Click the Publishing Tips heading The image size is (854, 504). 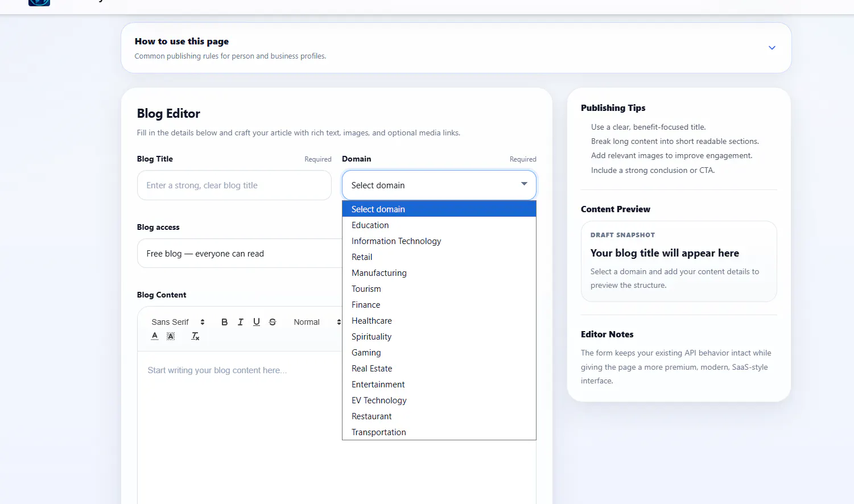point(613,108)
